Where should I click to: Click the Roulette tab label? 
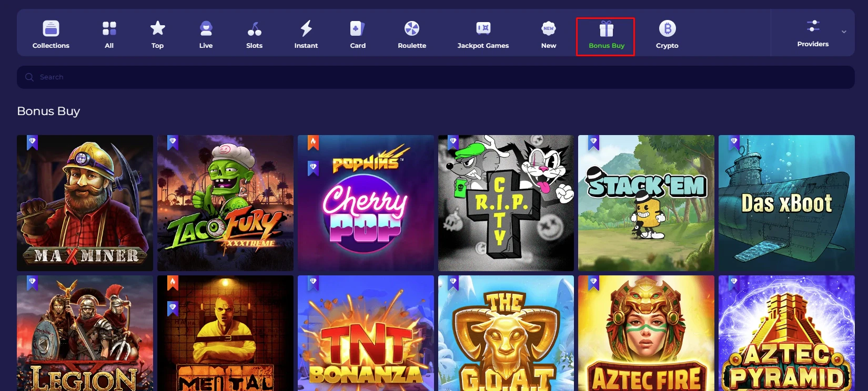(x=412, y=46)
